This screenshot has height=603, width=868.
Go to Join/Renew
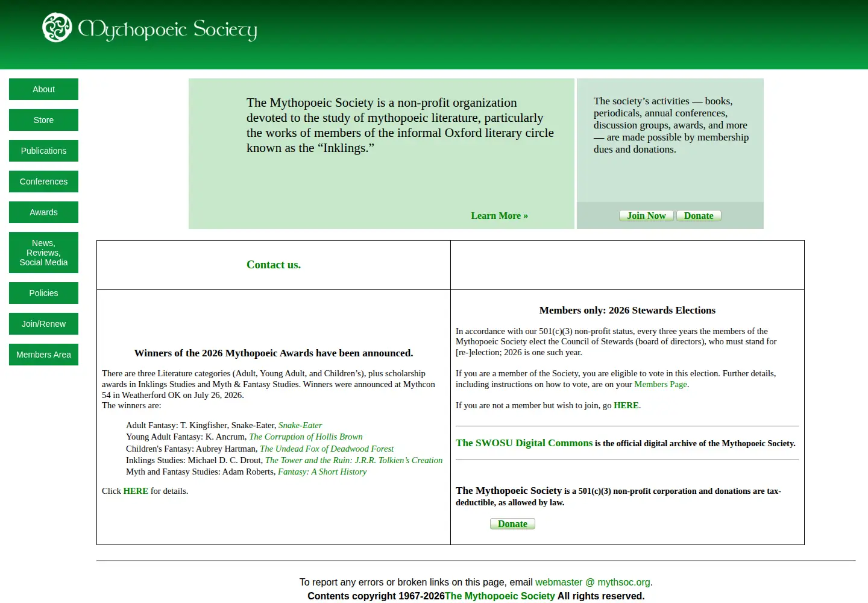pos(43,324)
